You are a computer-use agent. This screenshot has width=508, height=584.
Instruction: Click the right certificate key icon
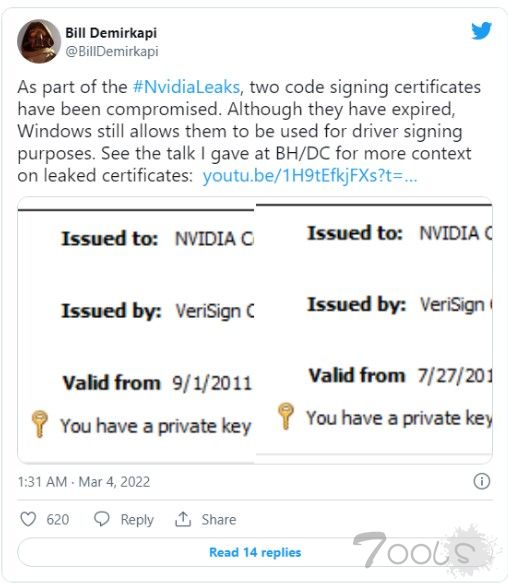pos(286,416)
